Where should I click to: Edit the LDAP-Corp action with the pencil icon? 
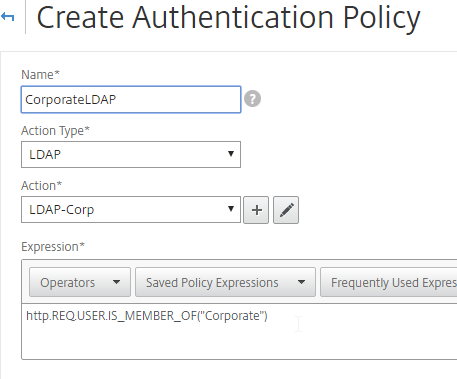point(286,210)
